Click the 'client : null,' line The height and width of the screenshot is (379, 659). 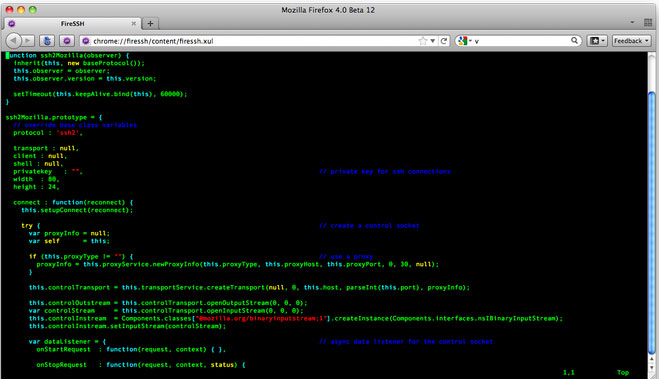[40, 156]
